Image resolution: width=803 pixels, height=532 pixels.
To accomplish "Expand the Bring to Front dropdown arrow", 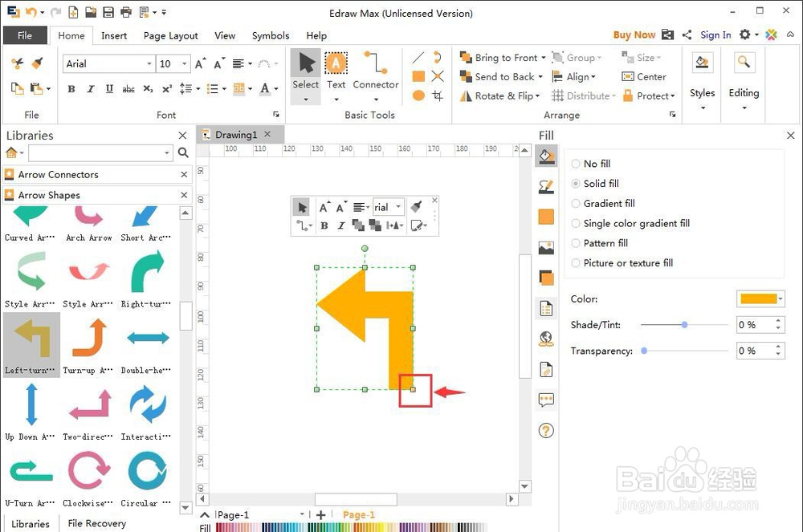I will [x=544, y=58].
